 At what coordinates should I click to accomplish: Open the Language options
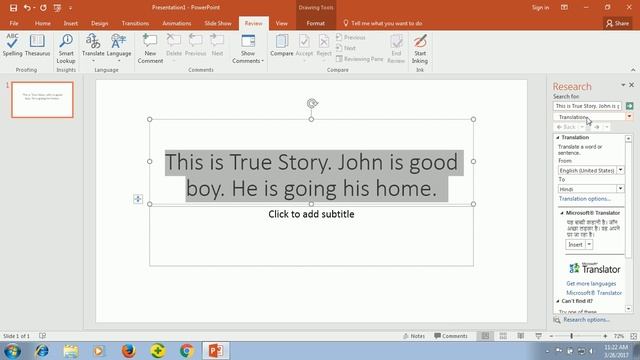point(119,49)
